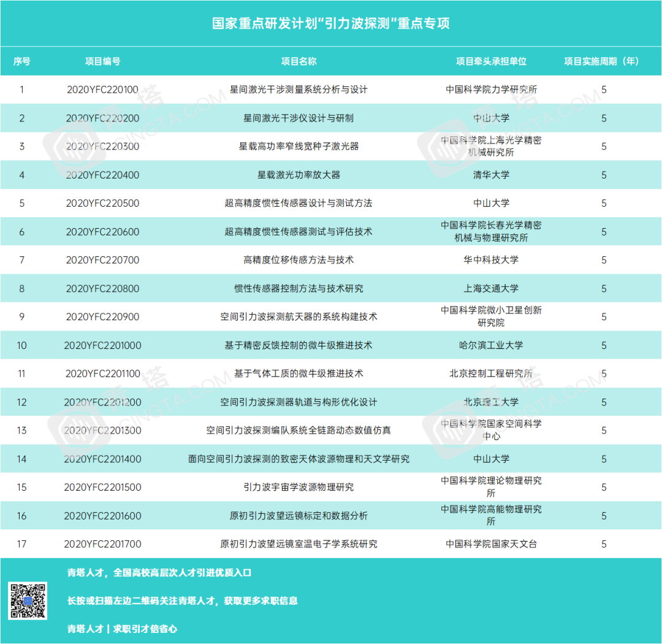Image resolution: width=662 pixels, height=644 pixels.
Task: Click the "项目名称" column header
Action: coord(299,61)
